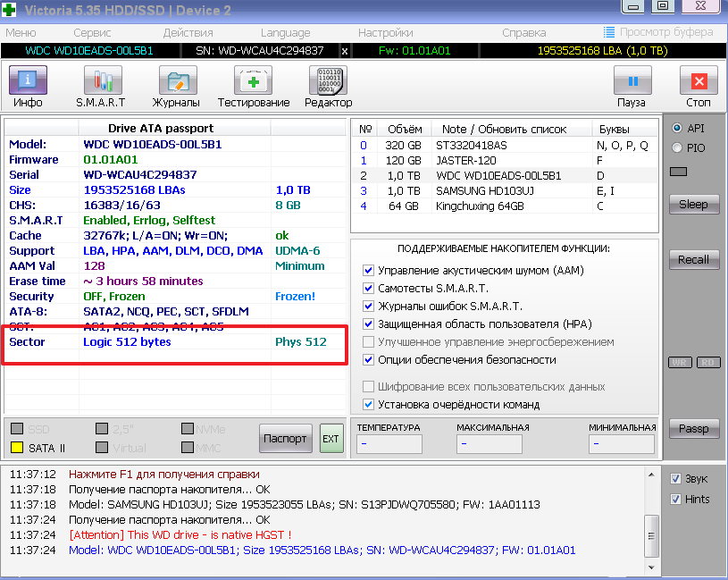728x580 pixels.
Task: Click the SSD indicator box
Action: pyautogui.click(x=17, y=428)
